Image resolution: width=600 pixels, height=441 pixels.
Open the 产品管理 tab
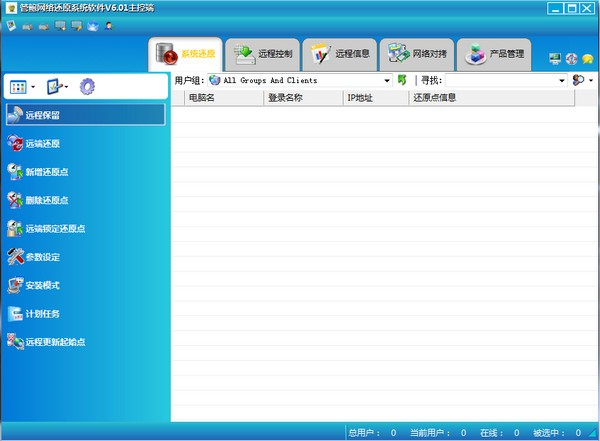496,54
